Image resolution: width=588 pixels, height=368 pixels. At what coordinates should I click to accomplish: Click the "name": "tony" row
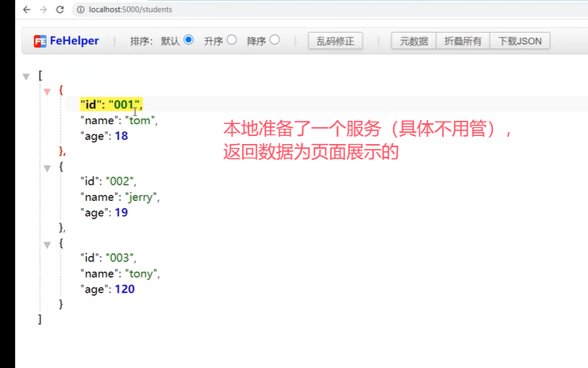coord(120,274)
